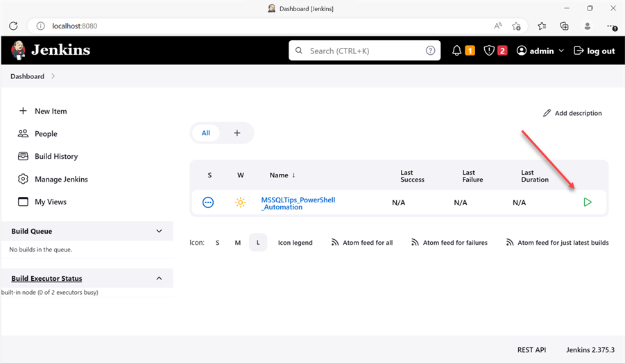Open the Read aloud icon

pos(497,26)
